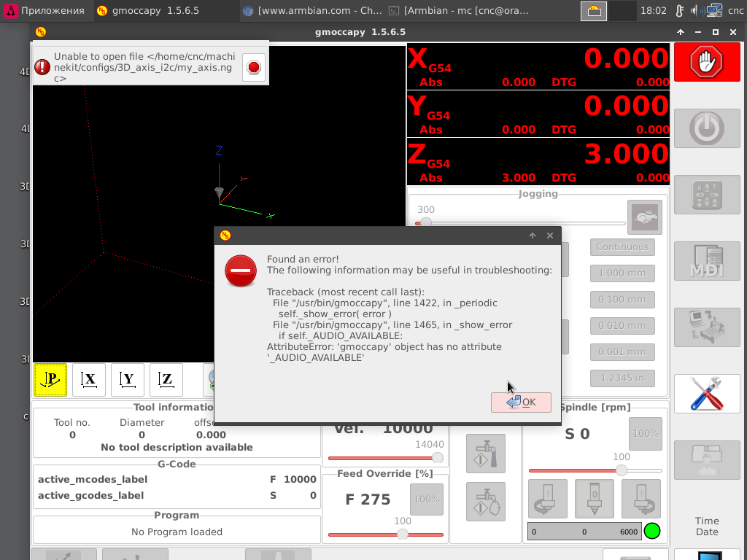Open manual jog mode icon
The height and width of the screenshot is (560, 747).
(706, 194)
